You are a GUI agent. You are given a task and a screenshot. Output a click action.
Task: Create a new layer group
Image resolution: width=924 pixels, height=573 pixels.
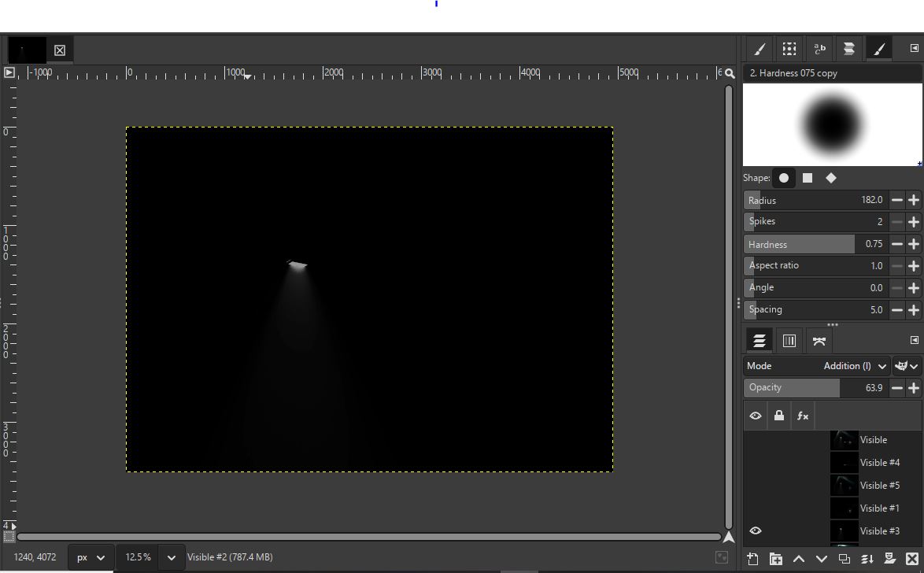tap(775, 559)
